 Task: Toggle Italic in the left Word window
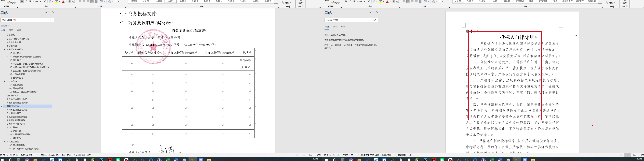point(26,2)
